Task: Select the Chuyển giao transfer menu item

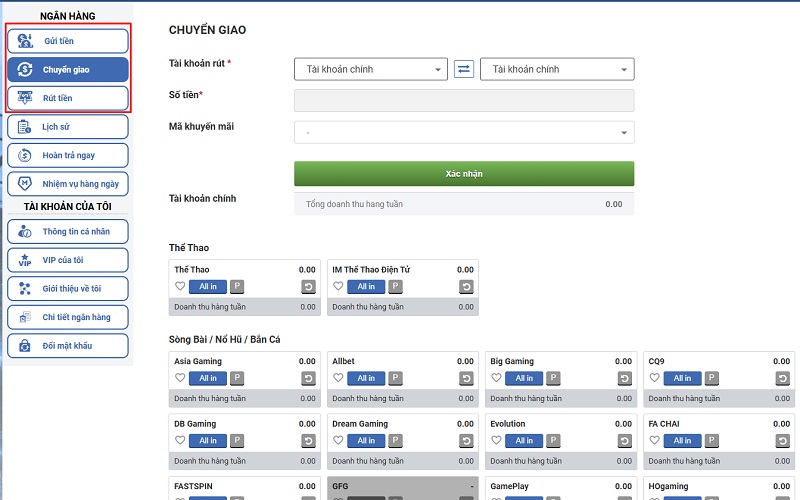Action: tap(67, 69)
